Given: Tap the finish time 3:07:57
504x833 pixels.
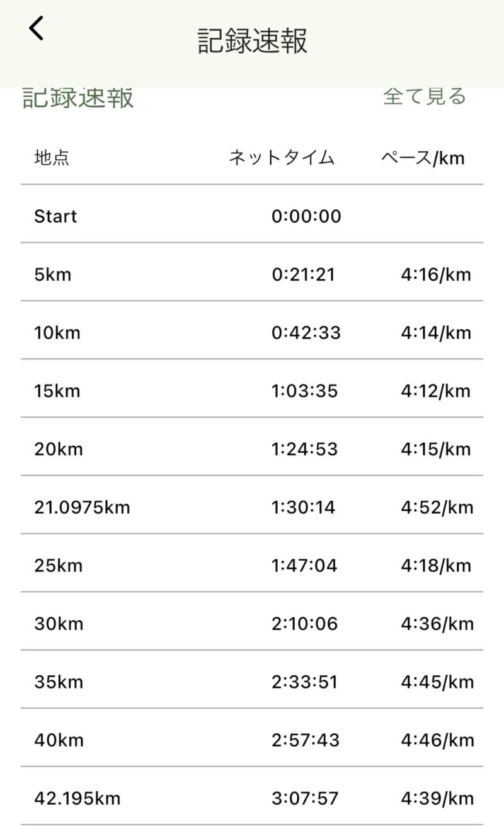Looking at the screenshot, I should (x=305, y=798).
